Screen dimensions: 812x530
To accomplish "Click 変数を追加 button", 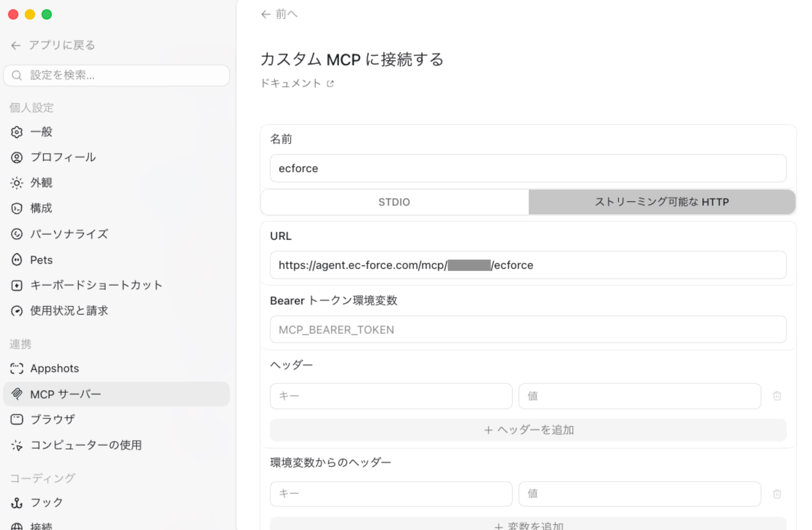I will 528,524.
